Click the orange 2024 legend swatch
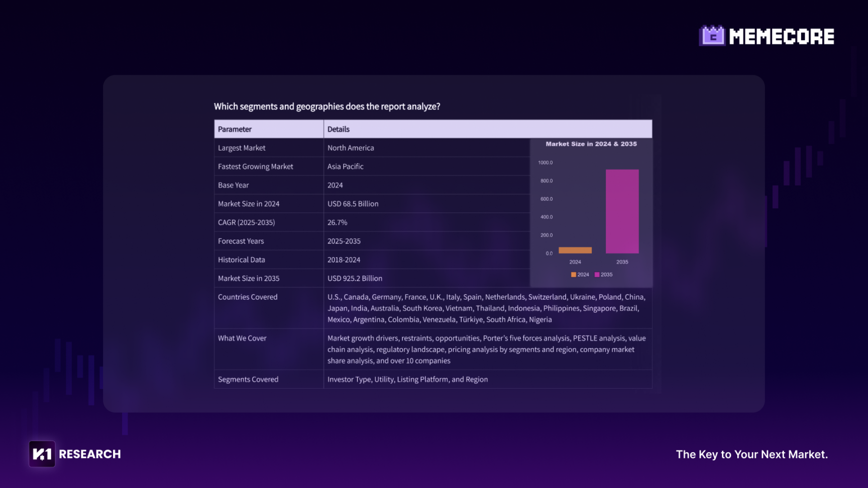 [x=574, y=275]
